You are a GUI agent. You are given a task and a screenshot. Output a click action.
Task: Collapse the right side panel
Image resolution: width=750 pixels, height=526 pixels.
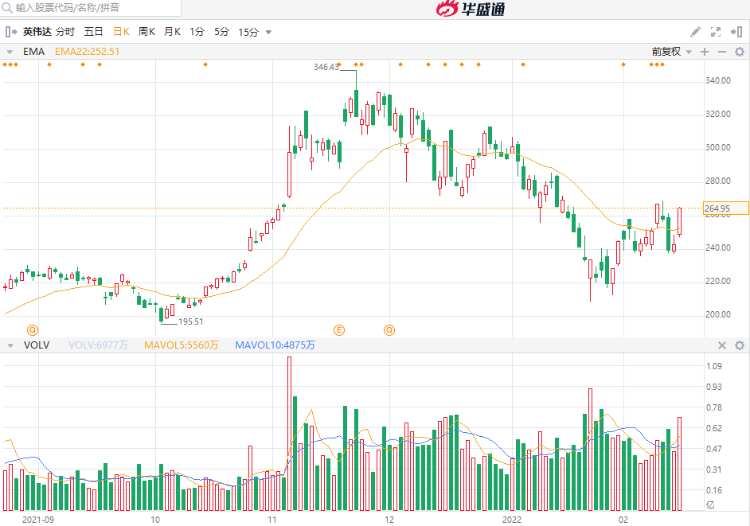[739, 32]
